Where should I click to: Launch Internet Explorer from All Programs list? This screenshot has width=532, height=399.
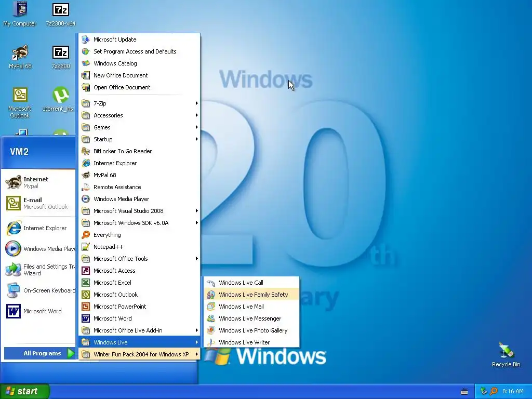tap(139, 163)
